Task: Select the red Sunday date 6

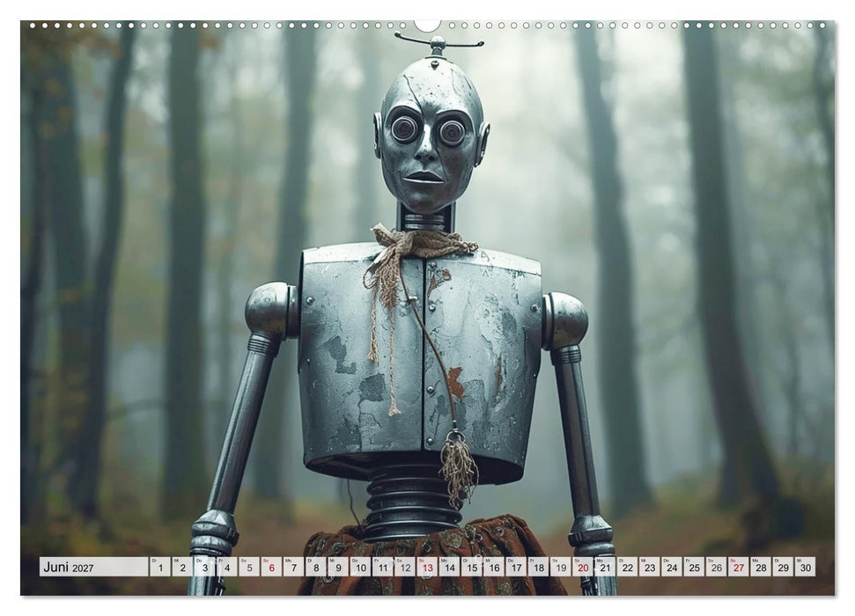Action: [271, 567]
